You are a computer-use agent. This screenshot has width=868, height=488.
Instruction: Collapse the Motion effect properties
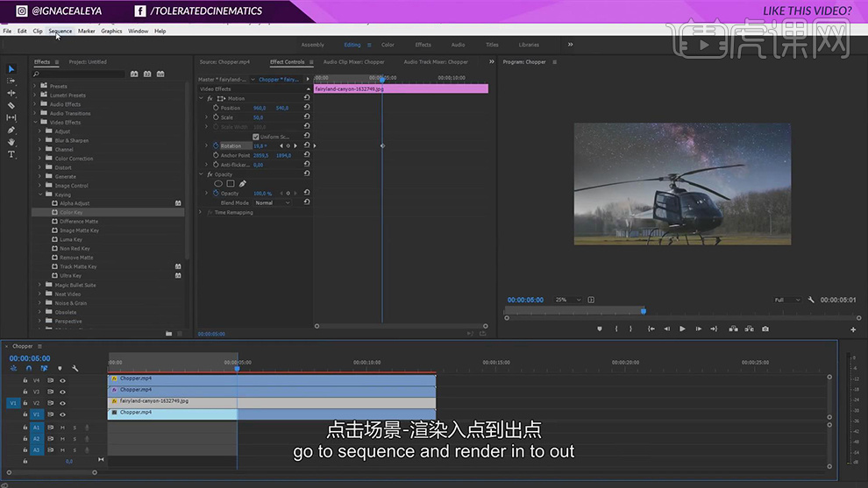[201, 98]
